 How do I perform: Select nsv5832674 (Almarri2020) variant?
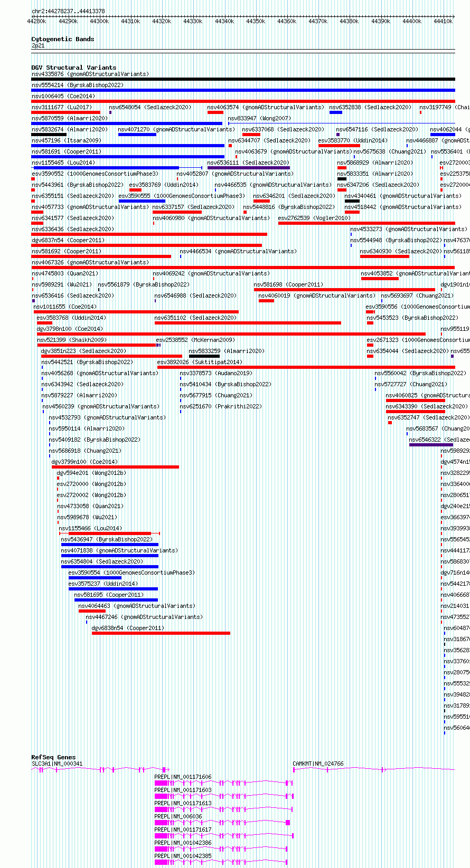pos(70,129)
